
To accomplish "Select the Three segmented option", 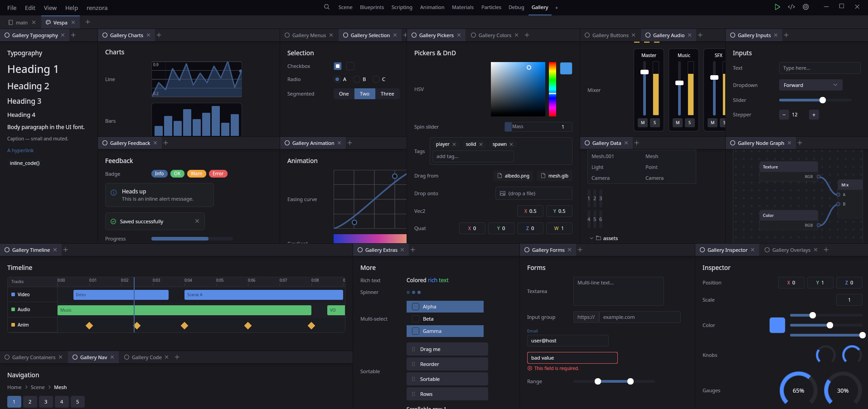I will [x=387, y=94].
